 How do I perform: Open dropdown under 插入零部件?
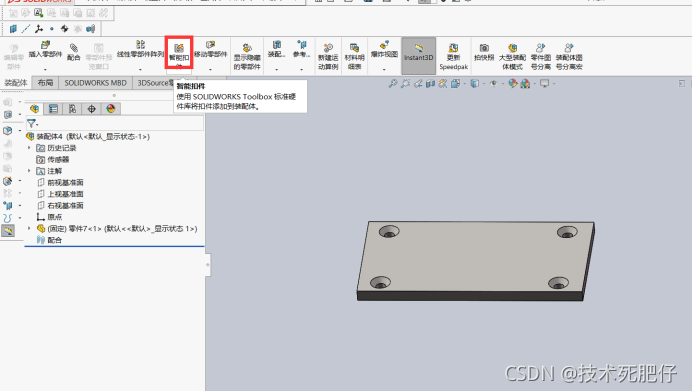click(45, 69)
